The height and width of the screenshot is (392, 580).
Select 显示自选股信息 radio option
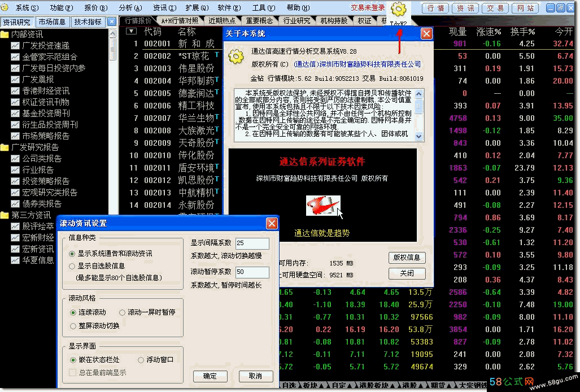pyautogui.click(x=72, y=266)
